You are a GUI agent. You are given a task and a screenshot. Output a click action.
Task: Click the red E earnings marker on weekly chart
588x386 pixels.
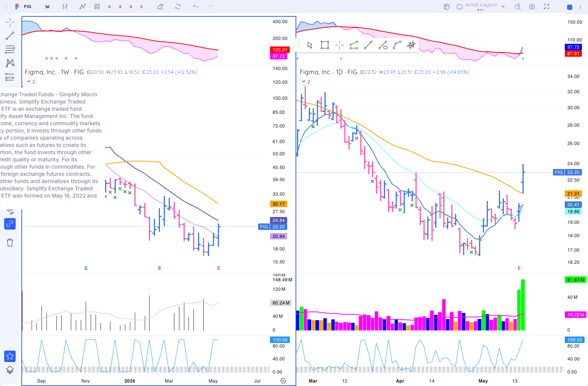[219, 268]
